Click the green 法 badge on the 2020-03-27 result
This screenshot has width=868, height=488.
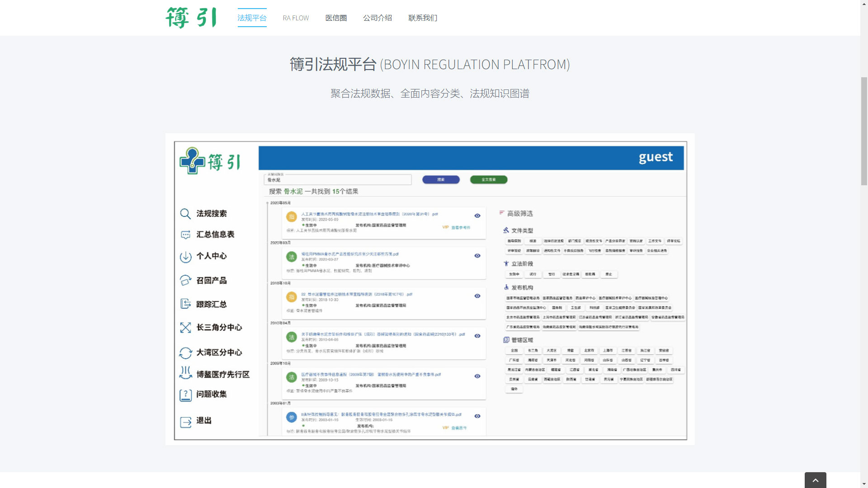pos(292,257)
